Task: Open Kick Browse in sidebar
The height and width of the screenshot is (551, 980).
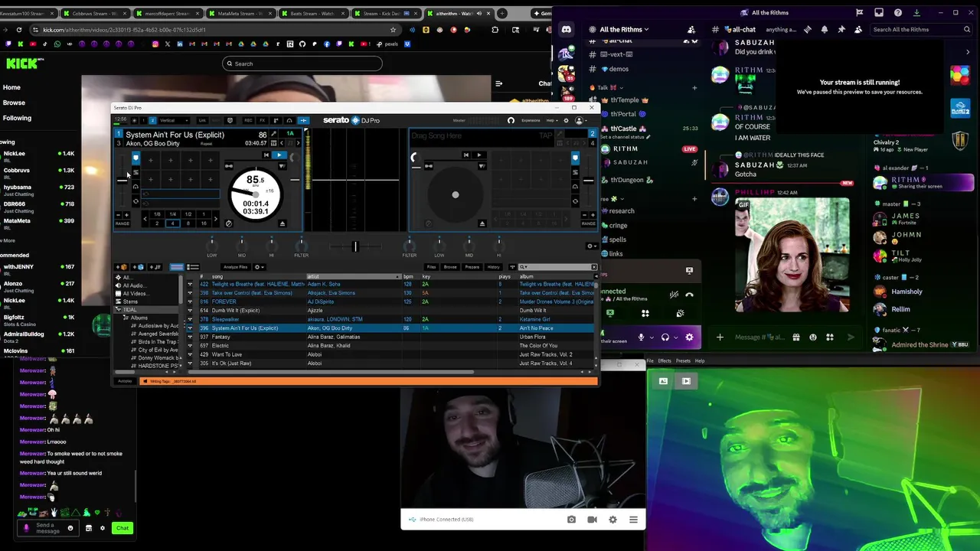Action: (14, 103)
